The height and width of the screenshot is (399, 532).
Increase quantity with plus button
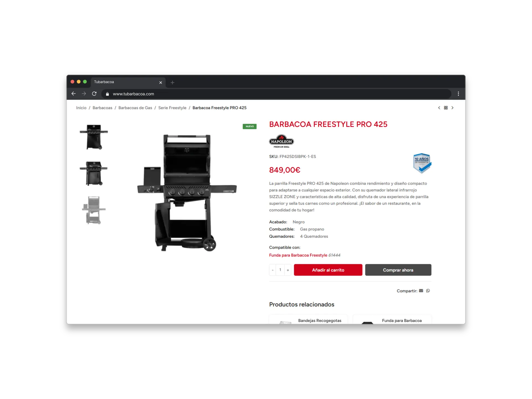[288, 270]
